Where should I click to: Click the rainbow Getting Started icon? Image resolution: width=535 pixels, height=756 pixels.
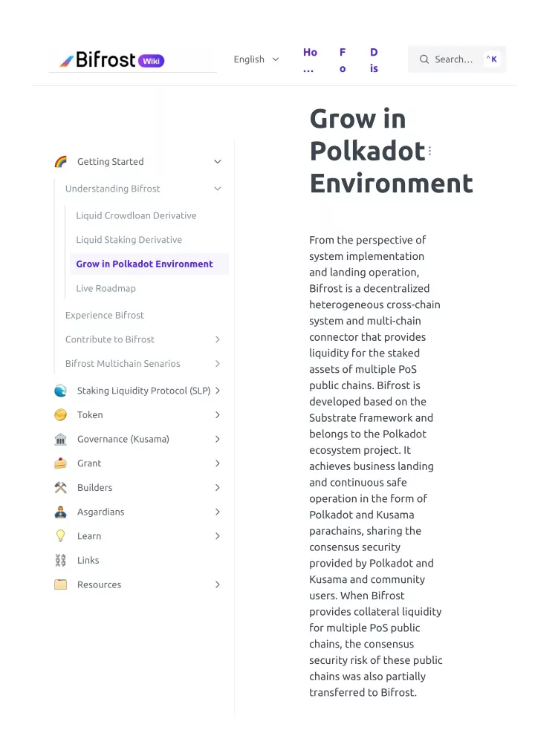click(x=61, y=161)
